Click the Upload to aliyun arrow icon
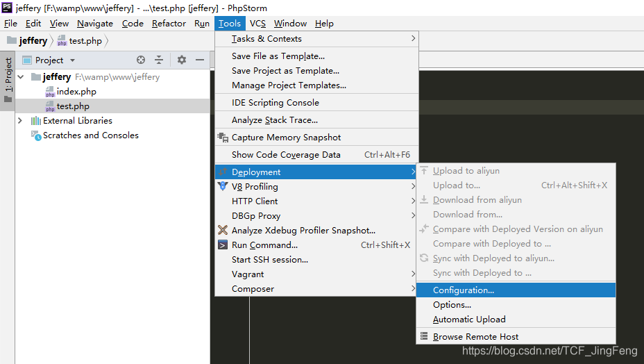 [424, 170]
